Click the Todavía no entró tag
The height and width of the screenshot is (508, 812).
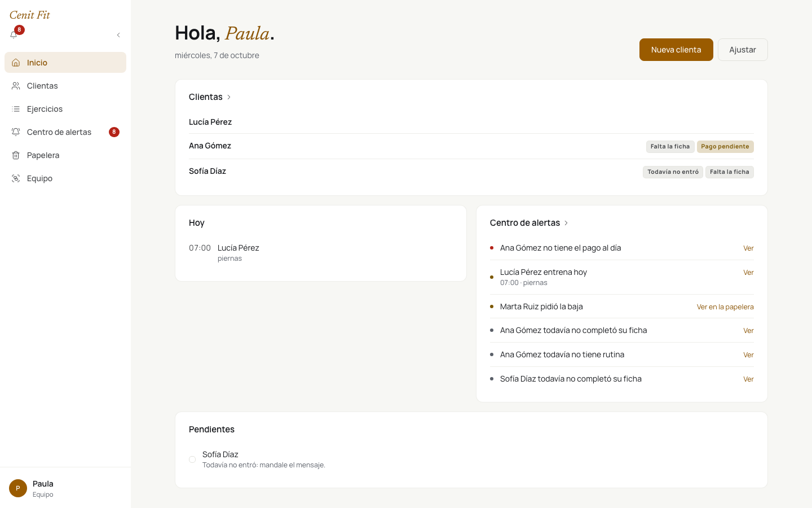673,172
